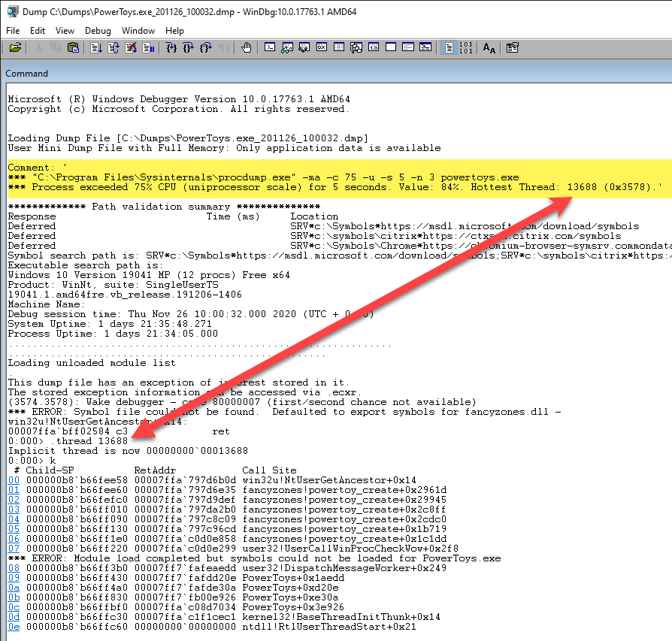Click stack frame link 07

pos(14,549)
